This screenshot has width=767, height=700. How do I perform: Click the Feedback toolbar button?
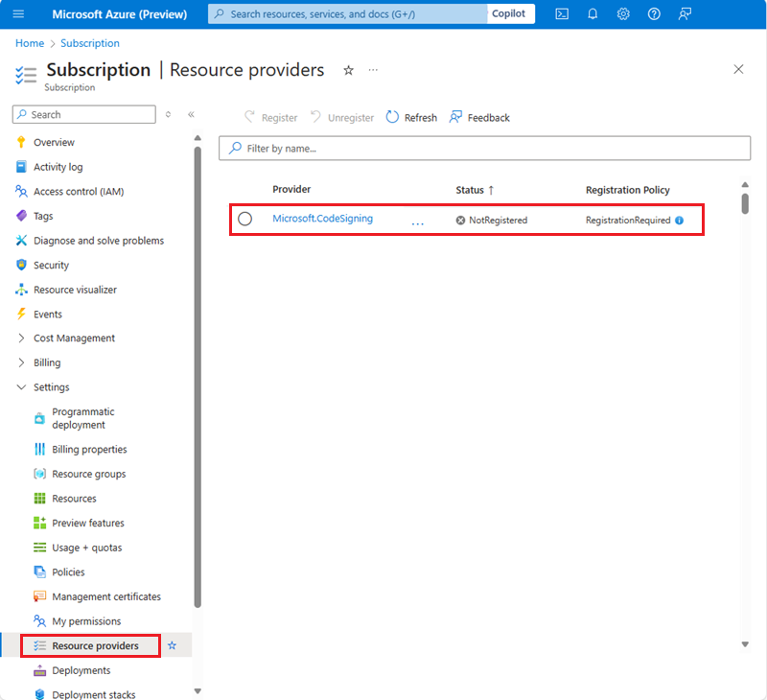(479, 117)
